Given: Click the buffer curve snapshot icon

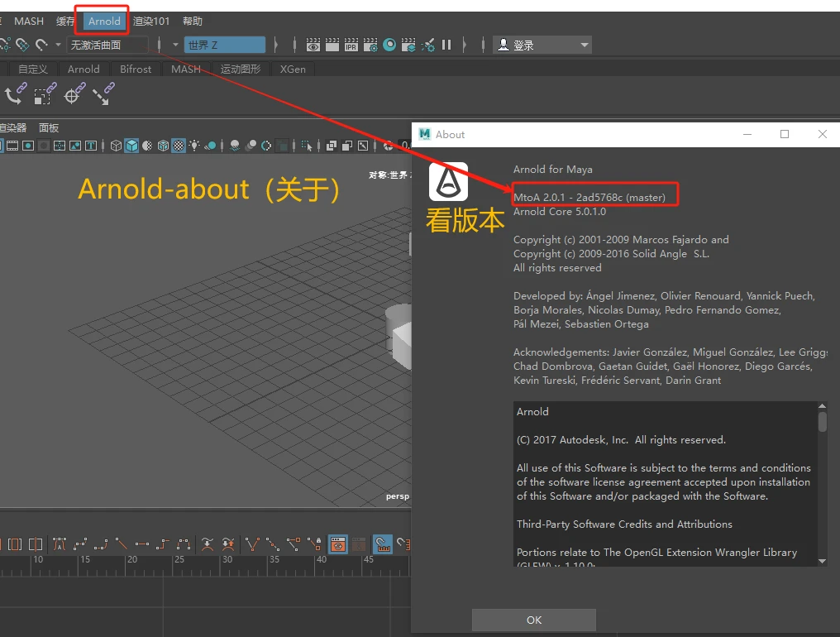Looking at the screenshot, I should pos(208,544).
